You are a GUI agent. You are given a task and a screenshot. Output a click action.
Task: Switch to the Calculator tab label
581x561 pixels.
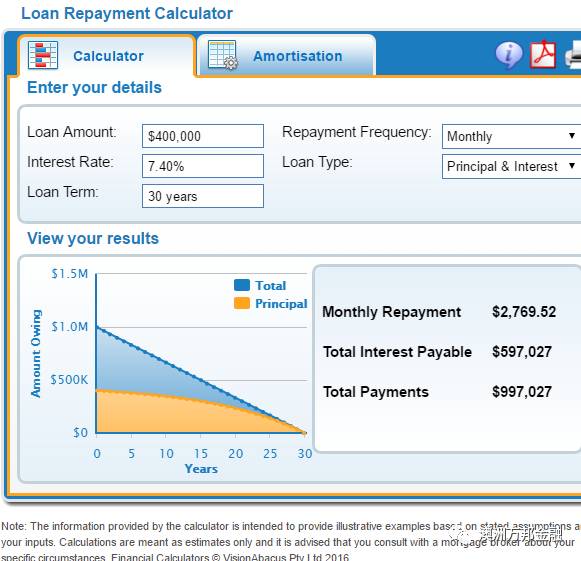coord(108,56)
